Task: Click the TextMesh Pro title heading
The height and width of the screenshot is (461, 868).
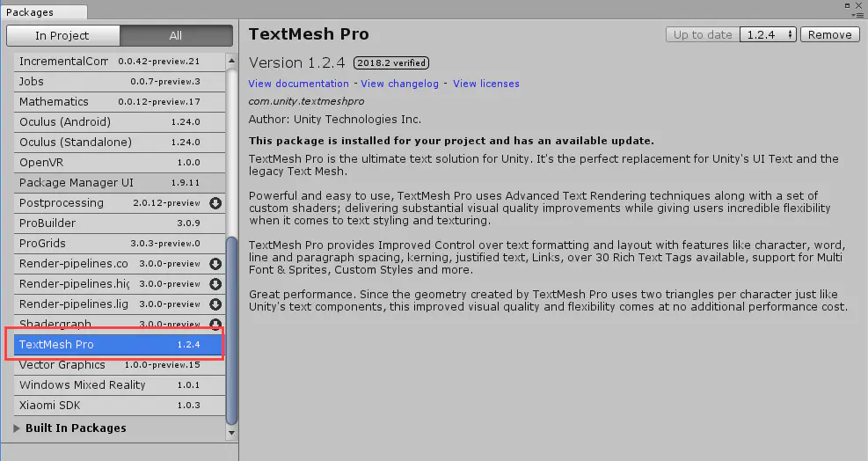Action: click(x=309, y=33)
